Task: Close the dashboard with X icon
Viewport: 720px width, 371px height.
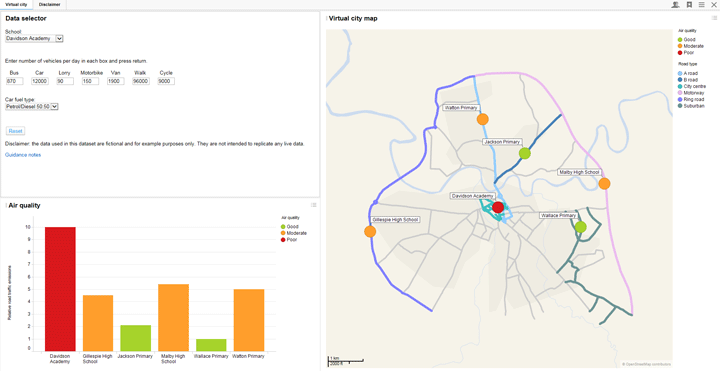Action: click(x=714, y=5)
